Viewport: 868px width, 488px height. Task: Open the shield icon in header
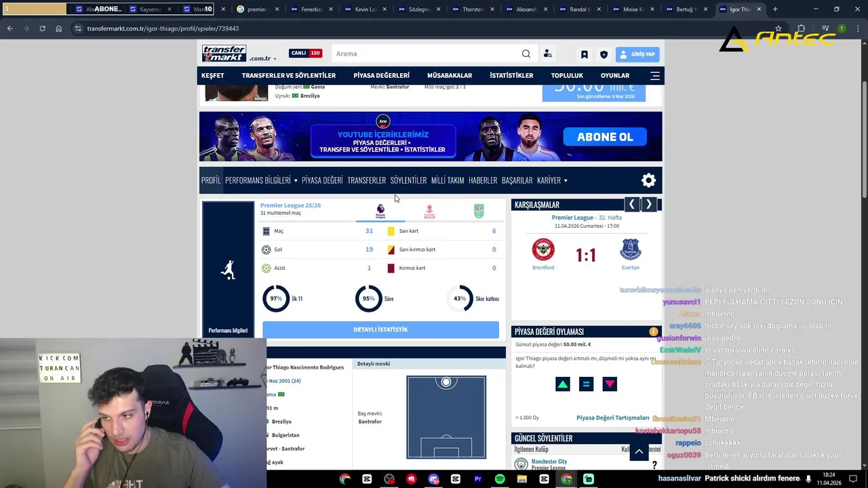tap(604, 54)
